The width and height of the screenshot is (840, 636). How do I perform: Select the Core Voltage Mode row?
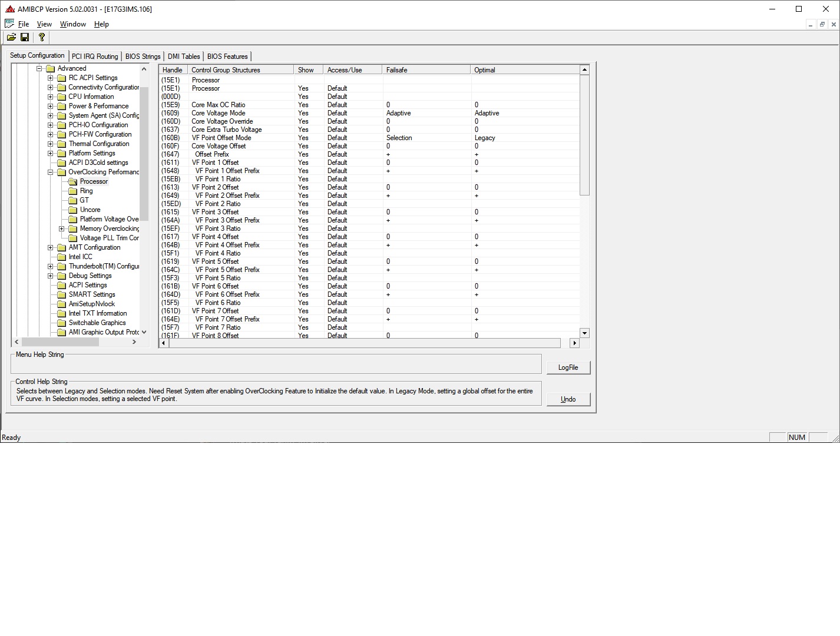(x=369, y=113)
